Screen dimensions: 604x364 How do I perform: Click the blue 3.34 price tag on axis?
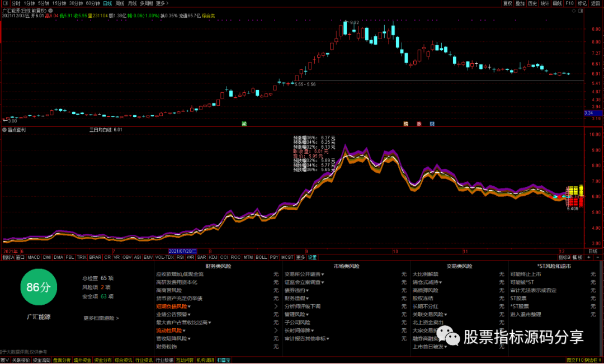pyautogui.click(x=593, y=113)
